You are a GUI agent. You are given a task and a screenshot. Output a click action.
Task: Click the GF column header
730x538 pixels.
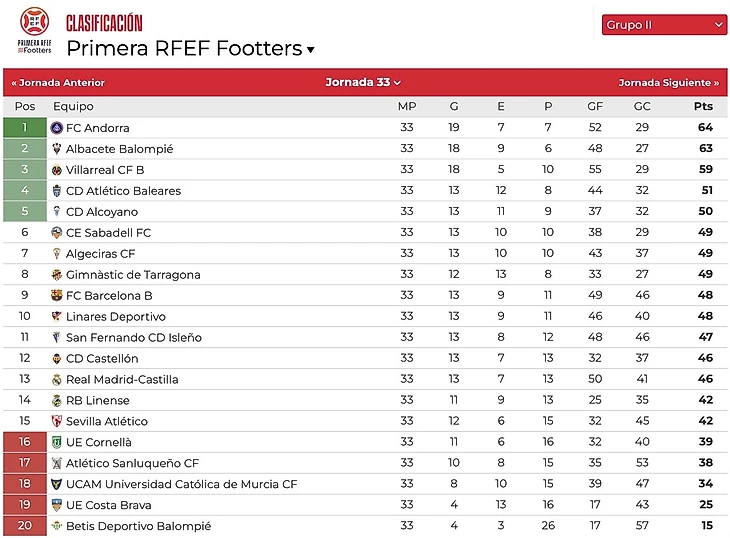pyautogui.click(x=595, y=107)
